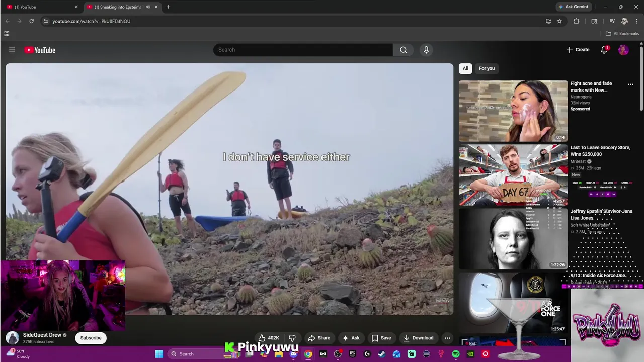The image size is (644, 362).
Task: Open OBS Studio from the taskbar
Action: pyautogui.click(x=338, y=354)
